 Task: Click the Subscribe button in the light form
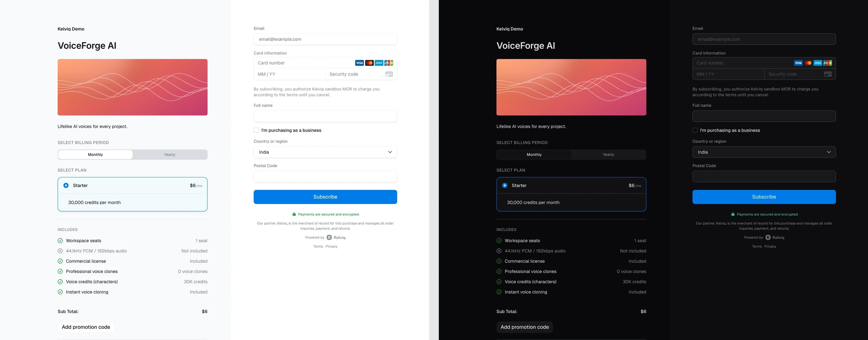325,197
